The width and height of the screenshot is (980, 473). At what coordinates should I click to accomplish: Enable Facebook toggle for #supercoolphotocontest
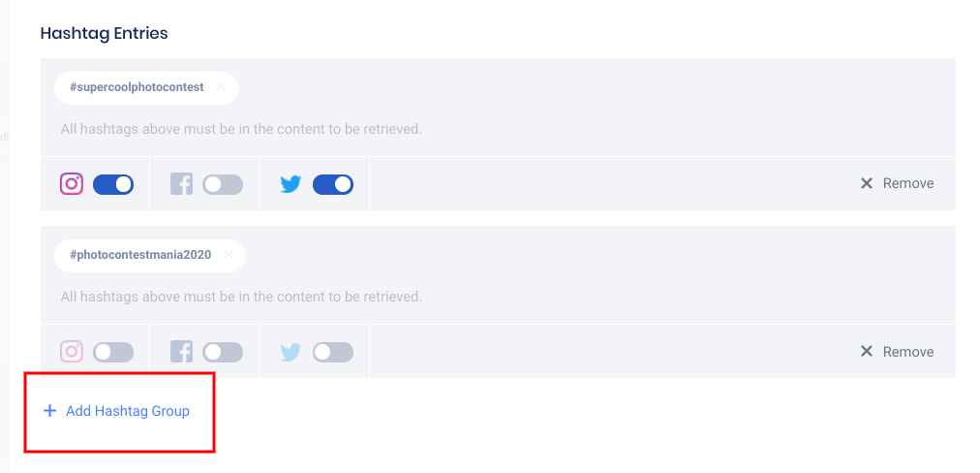point(223,184)
